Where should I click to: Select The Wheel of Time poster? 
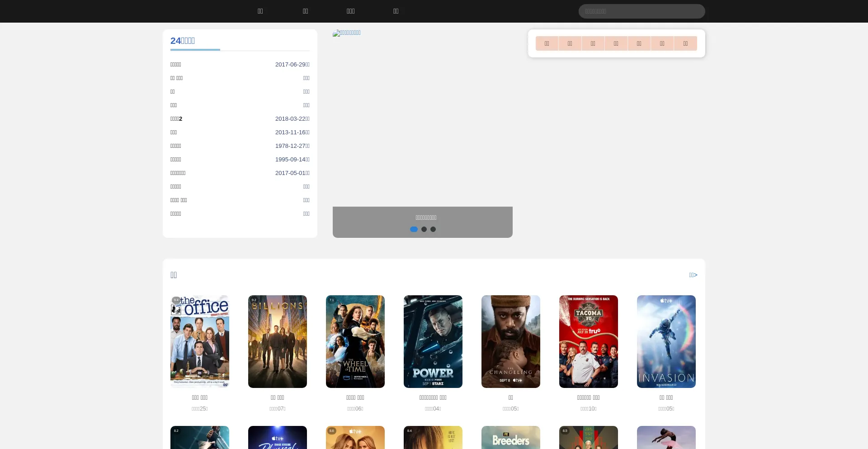point(355,341)
